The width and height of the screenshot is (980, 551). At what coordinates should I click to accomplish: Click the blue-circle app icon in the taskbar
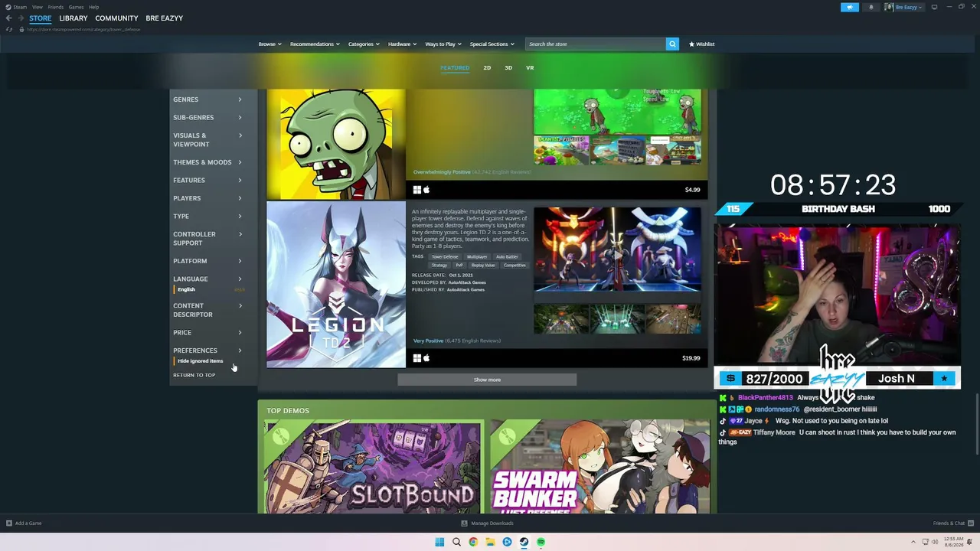coord(507,542)
